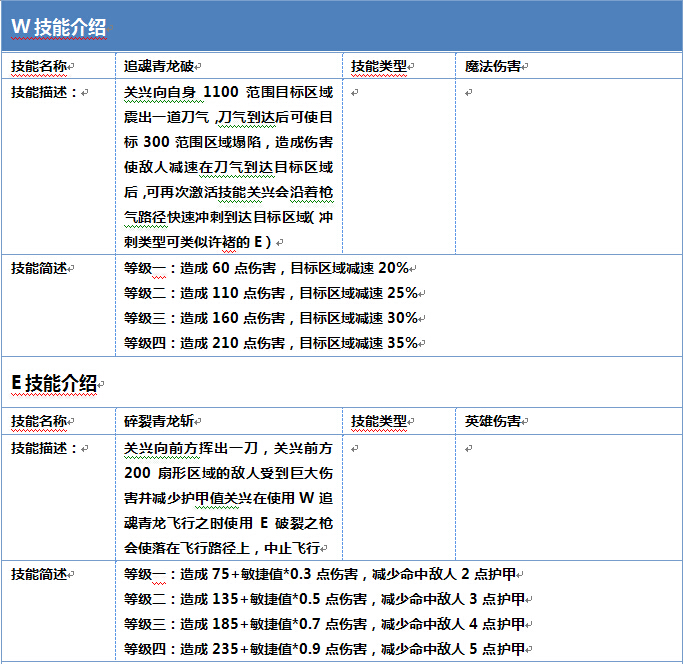The image size is (684, 664).
Task: Click the line '使敌人减速在刀气到达目标区域'
Action: [229, 167]
